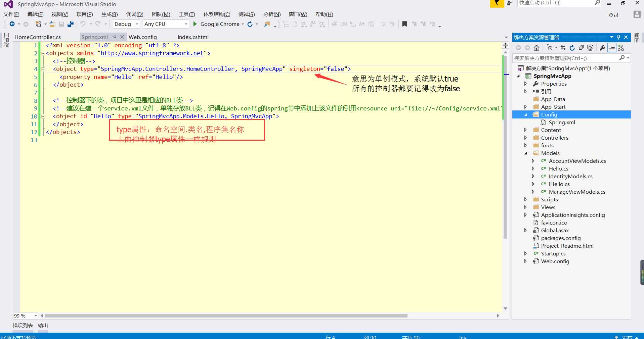The image size is (644, 339).
Task: Click the notifications flag icon
Action: 497,3
